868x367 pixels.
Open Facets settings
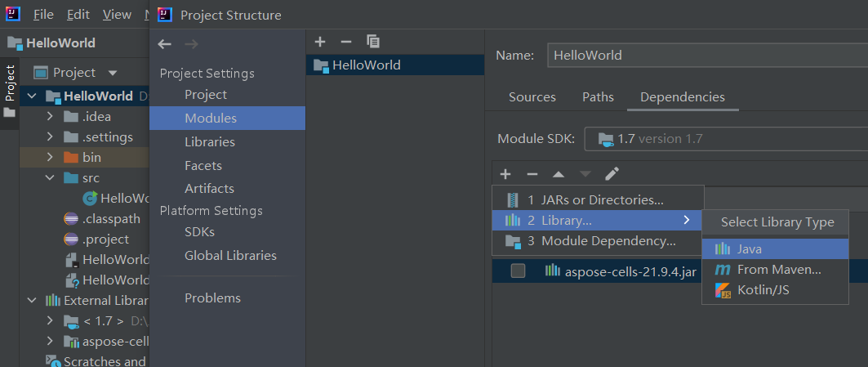(x=203, y=165)
